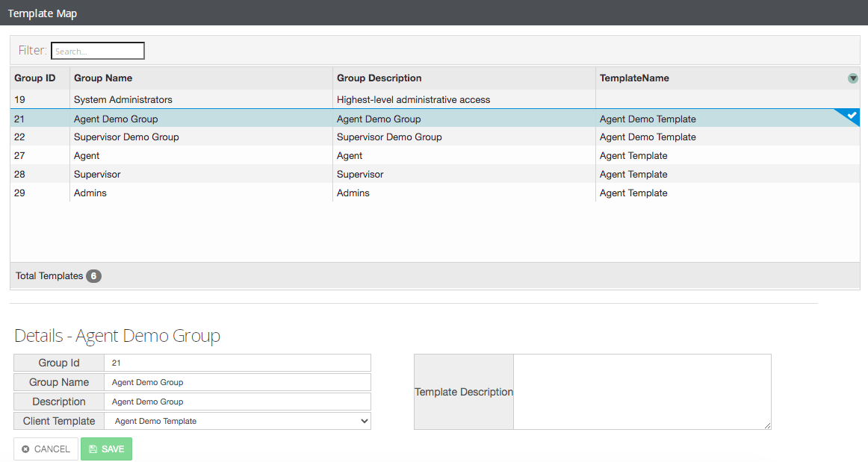This screenshot has height=462, width=868.
Task: Click Agent description cell in row 27
Action: [x=464, y=155]
